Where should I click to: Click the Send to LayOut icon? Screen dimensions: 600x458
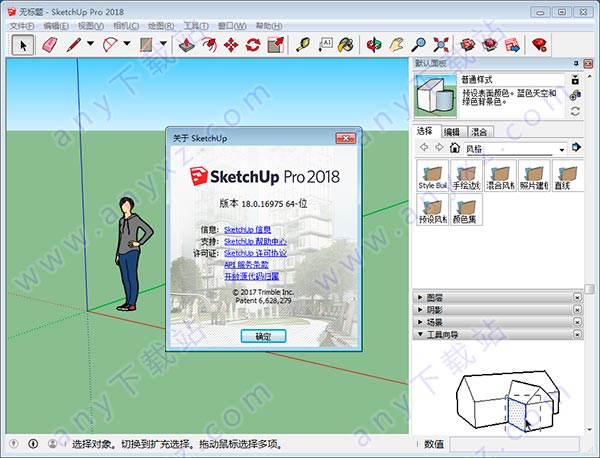point(512,45)
